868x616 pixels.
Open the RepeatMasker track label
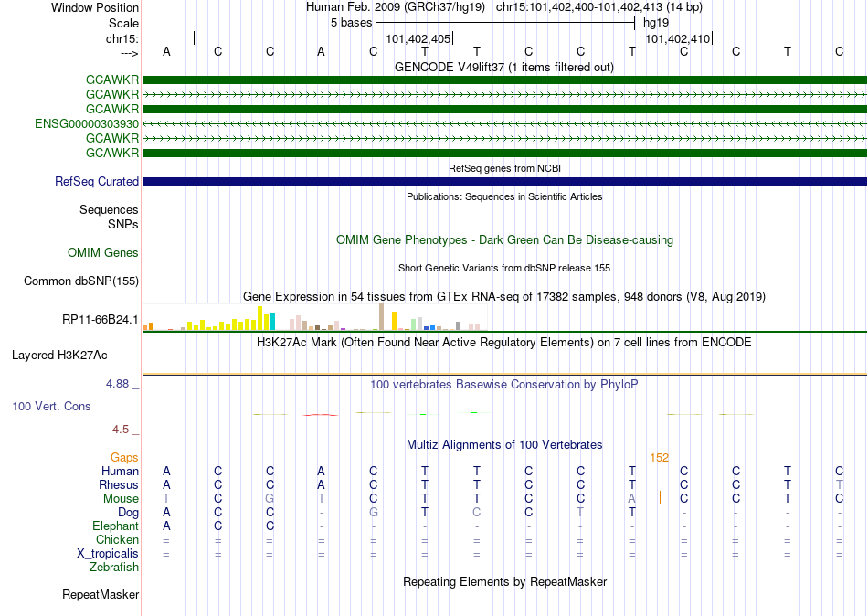click(x=101, y=594)
